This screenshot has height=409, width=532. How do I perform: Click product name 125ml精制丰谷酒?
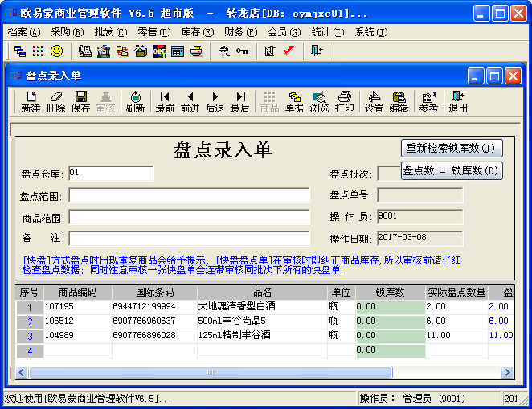(x=262, y=335)
